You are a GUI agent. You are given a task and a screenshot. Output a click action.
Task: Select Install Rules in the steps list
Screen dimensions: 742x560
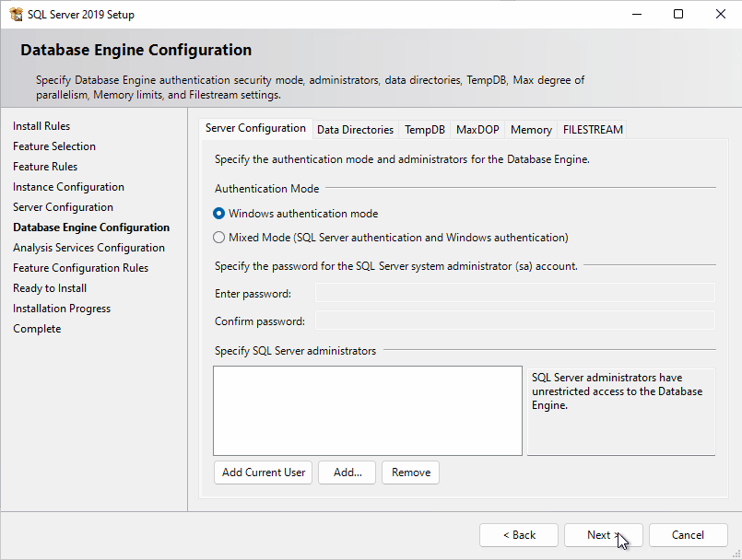pos(41,126)
